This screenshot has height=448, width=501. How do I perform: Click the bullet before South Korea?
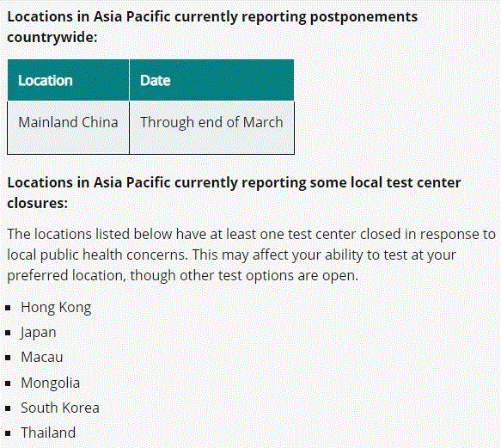[x=9, y=408]
